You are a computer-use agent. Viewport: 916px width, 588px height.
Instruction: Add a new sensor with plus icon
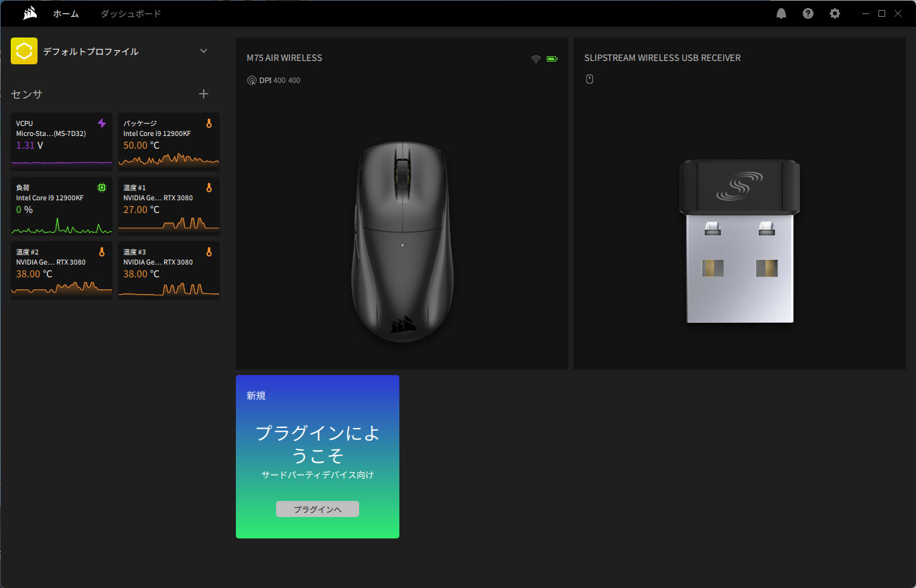204,94
